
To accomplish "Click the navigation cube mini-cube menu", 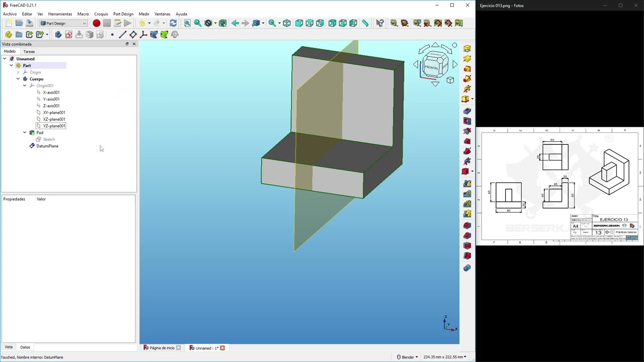I will (450, 80).
